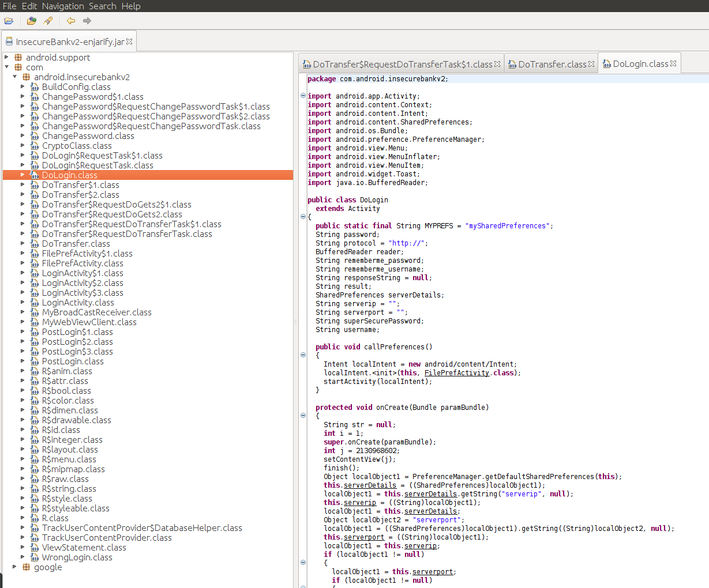Close the DoTransfer$RequestDoTransferTask$1.class tab
This screenshot has height=588, width=709.
tap(498, 63)
